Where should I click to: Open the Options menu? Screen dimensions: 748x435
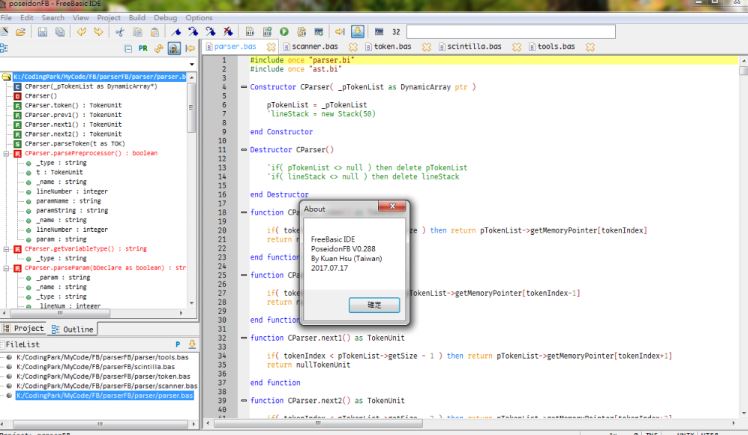(199, 18)
